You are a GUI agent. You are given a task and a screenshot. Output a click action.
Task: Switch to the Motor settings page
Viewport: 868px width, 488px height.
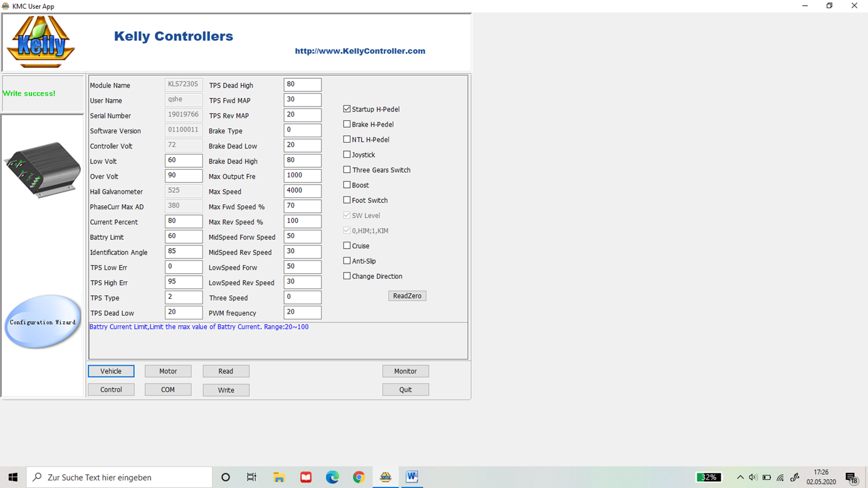pyautogui.click(x=168, y=371)
